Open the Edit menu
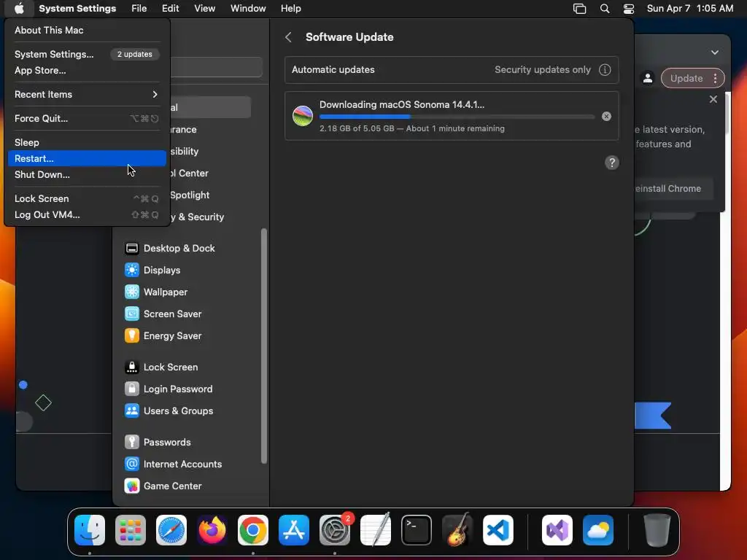 click(x=170, y=8)
